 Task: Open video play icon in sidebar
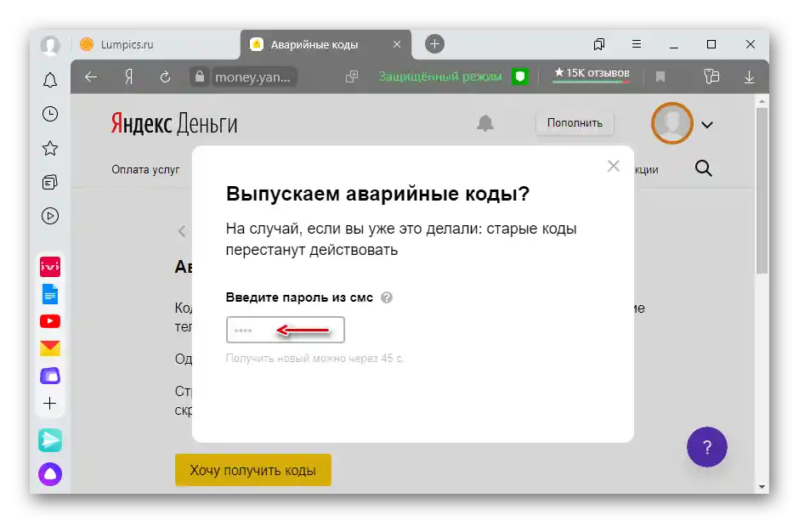click(50, 216)
